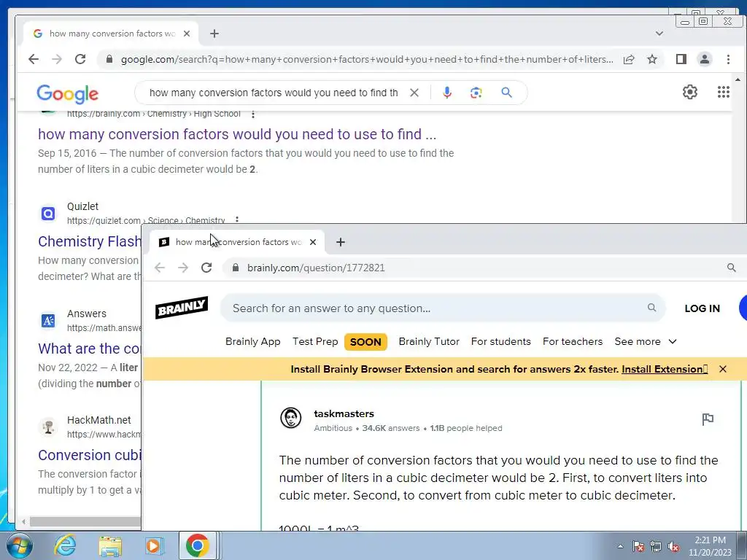
Task: Open Brainly Tutor menu item
Action: point(429,341)
